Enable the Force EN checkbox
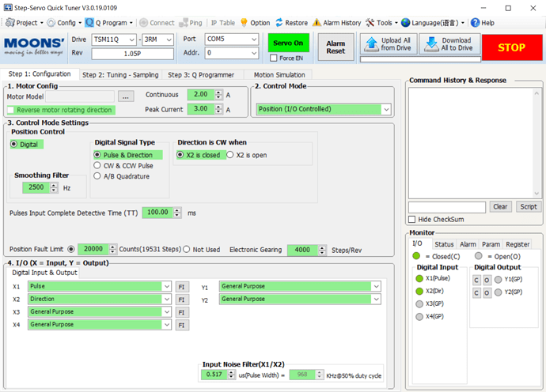Screen dimensions: 546x392 pos(274,58)
